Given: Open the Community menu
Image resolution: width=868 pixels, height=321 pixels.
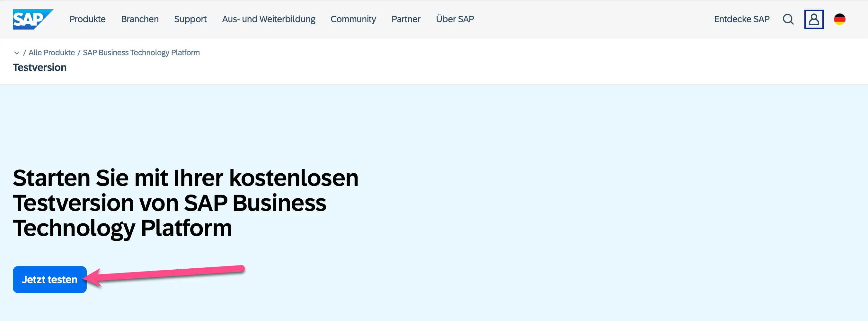Looking at the screenshot, I should [353, 19].
